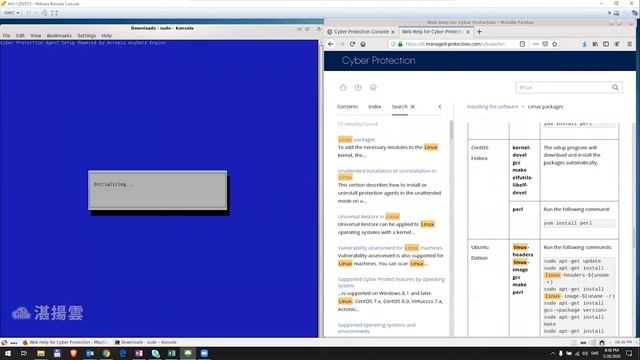Go back in Firefox

tap(331, 44)
